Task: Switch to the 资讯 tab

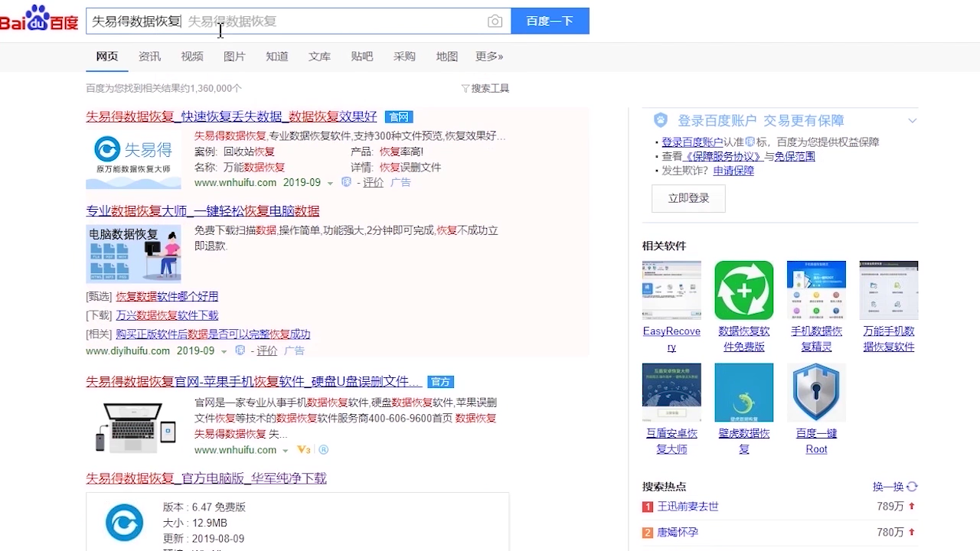Action: coord(149,57)
